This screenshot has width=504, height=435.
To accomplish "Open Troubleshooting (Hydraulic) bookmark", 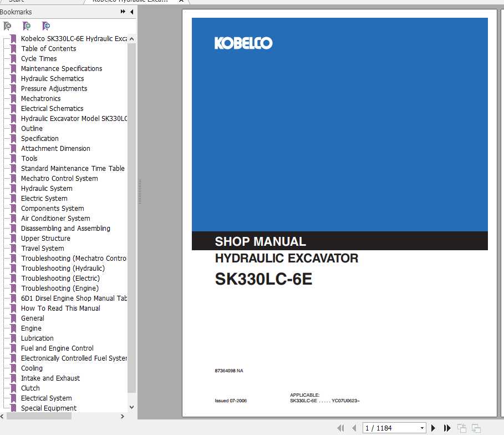I will (x=63, y=268).
